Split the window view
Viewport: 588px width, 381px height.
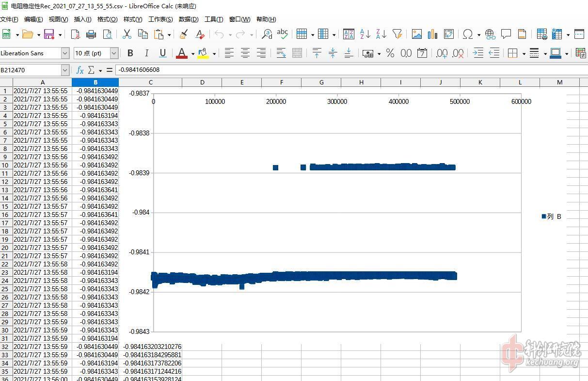coord(579,34)
